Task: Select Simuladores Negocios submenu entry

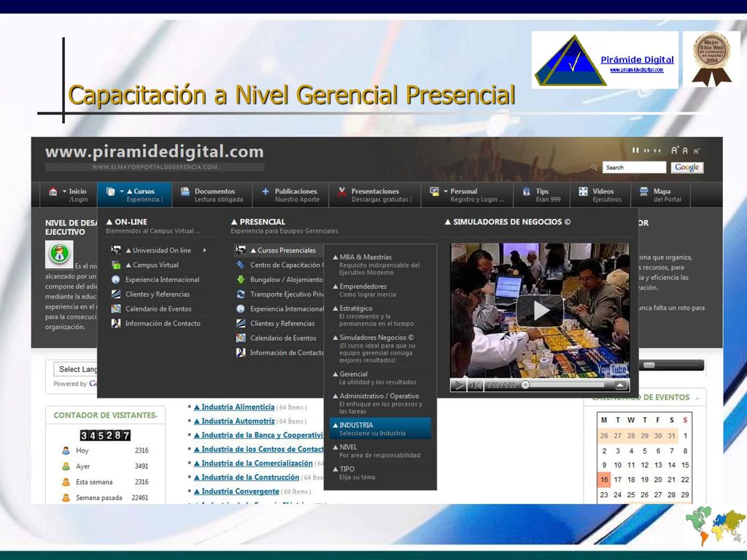Action: click(x=380, y=349)
